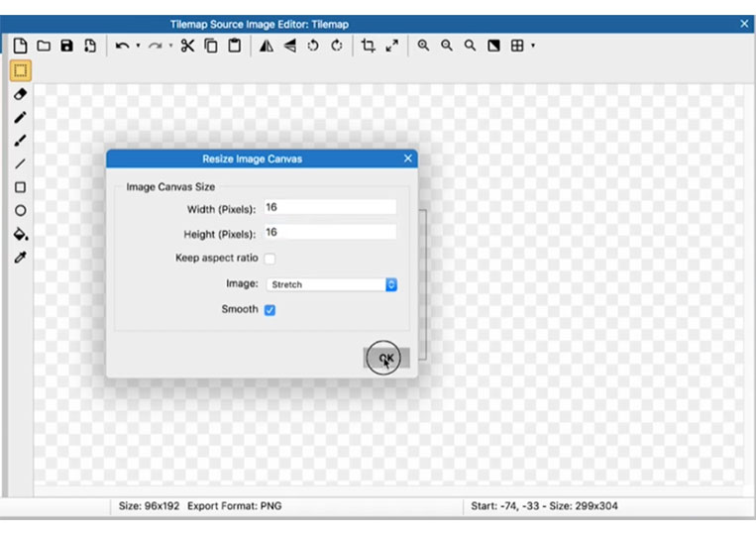Viewport: 756px width, 536px height.
Task: Save the image with floppy disk icon
Action: coord(66,46)
